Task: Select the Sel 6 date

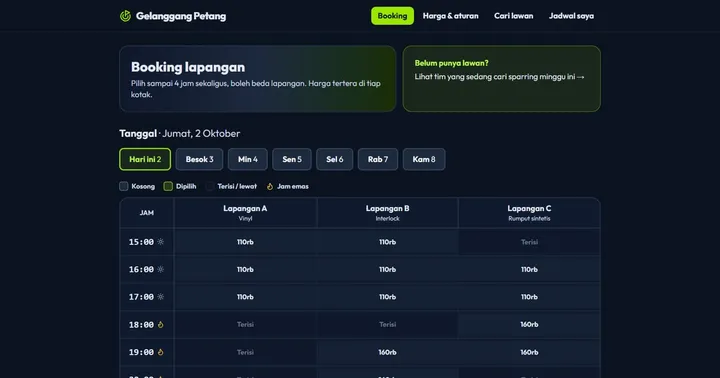Action: coord(334,159)
